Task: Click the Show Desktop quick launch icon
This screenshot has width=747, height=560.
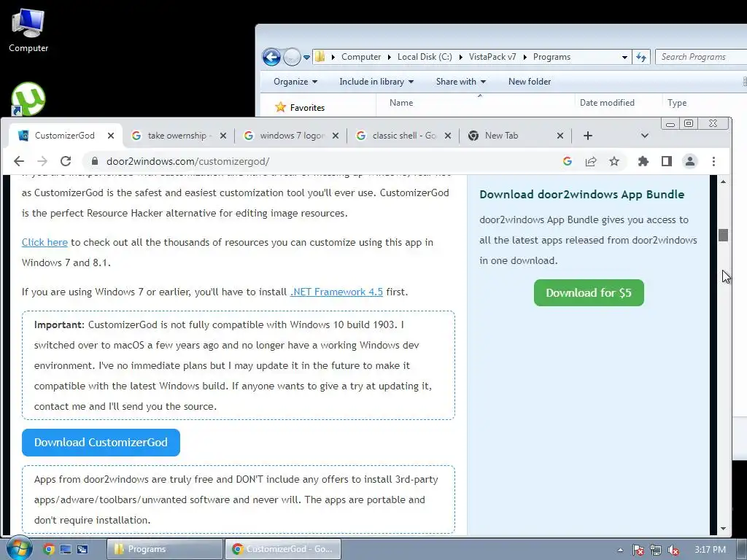Action: pyautogui.click(x=65, y=549)
